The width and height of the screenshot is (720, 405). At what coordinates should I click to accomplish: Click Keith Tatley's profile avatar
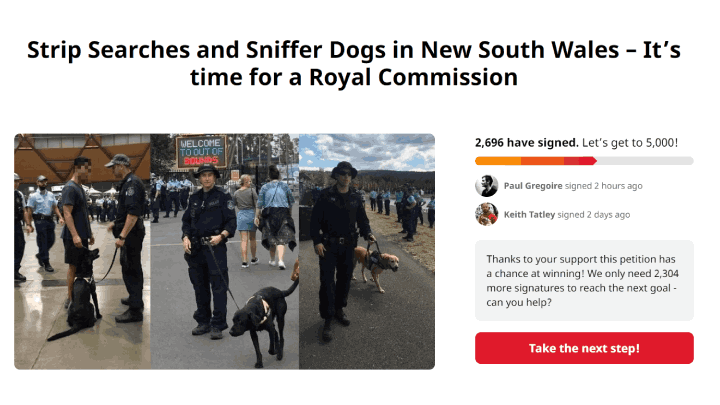tap(486, 214)
